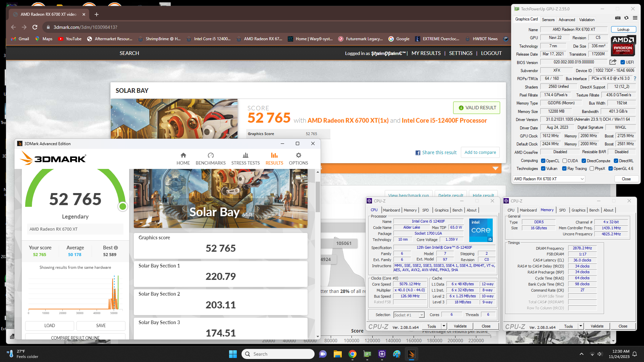Click GPU-Z refresh icon
The image size is (644, 362).
tap(626, 18)
